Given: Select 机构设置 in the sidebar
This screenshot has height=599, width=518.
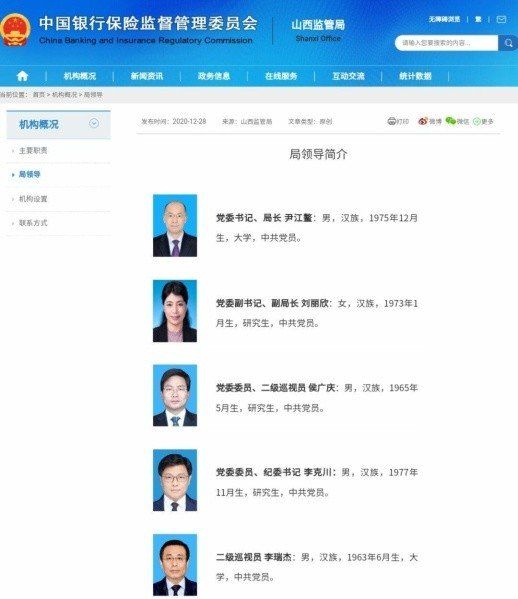Looking at the screenshot, I should (x=33, y=199).
